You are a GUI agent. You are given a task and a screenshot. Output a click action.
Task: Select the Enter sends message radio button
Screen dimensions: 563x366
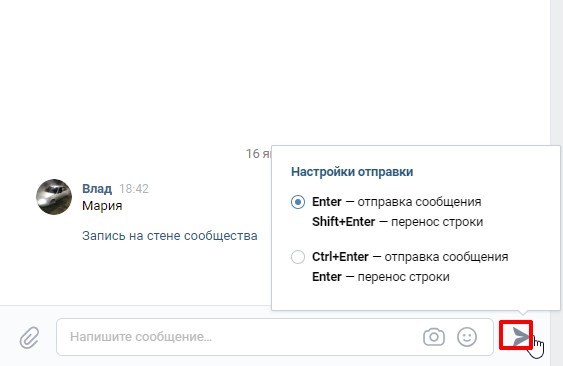tap(298, 202)
